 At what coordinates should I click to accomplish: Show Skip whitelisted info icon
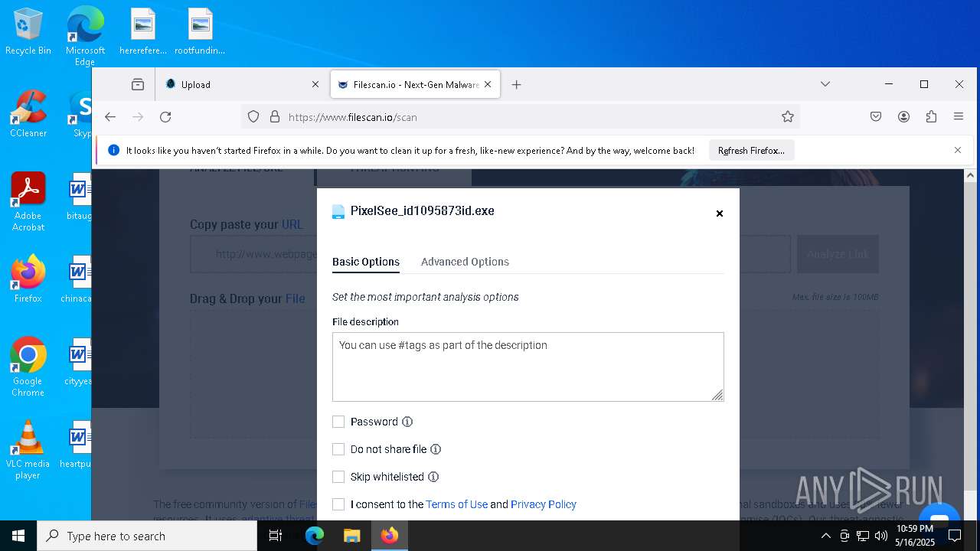click(x=433, y=477)
